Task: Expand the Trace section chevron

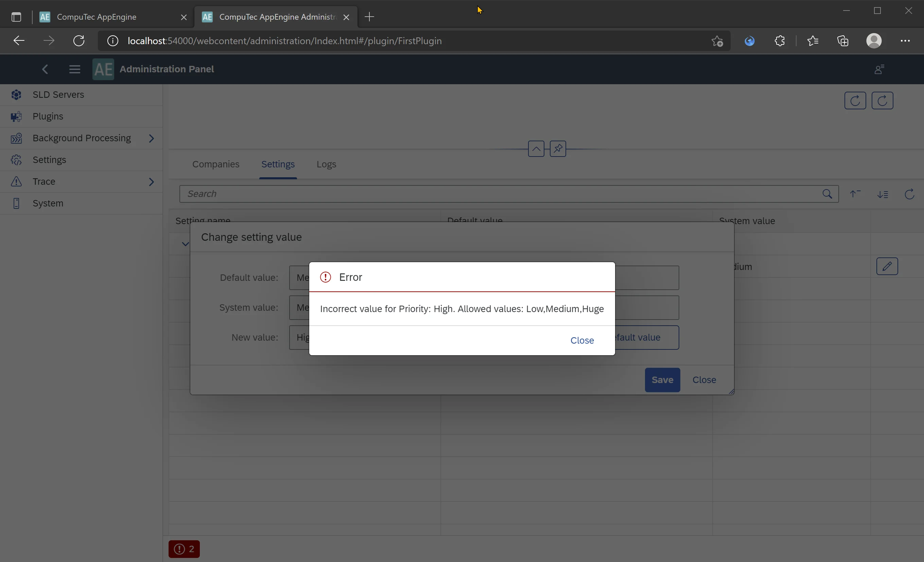Action: click(152, 182)
